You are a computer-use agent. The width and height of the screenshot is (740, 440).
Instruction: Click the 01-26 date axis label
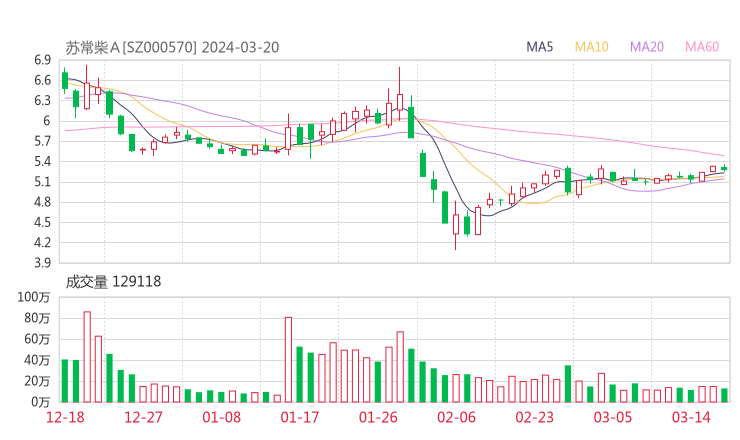point(378,417)
